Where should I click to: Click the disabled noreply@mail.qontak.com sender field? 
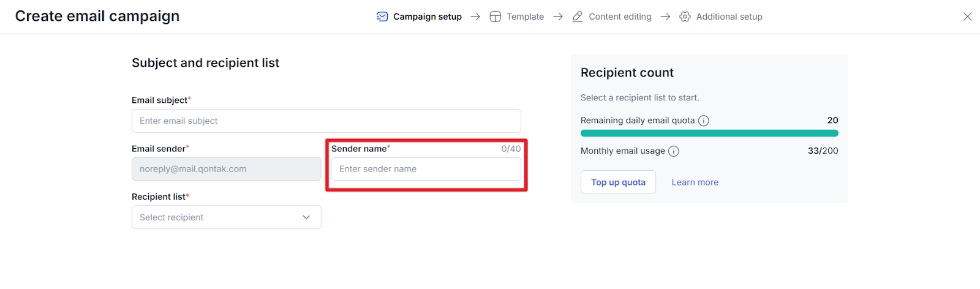click(x=226, y=169)
